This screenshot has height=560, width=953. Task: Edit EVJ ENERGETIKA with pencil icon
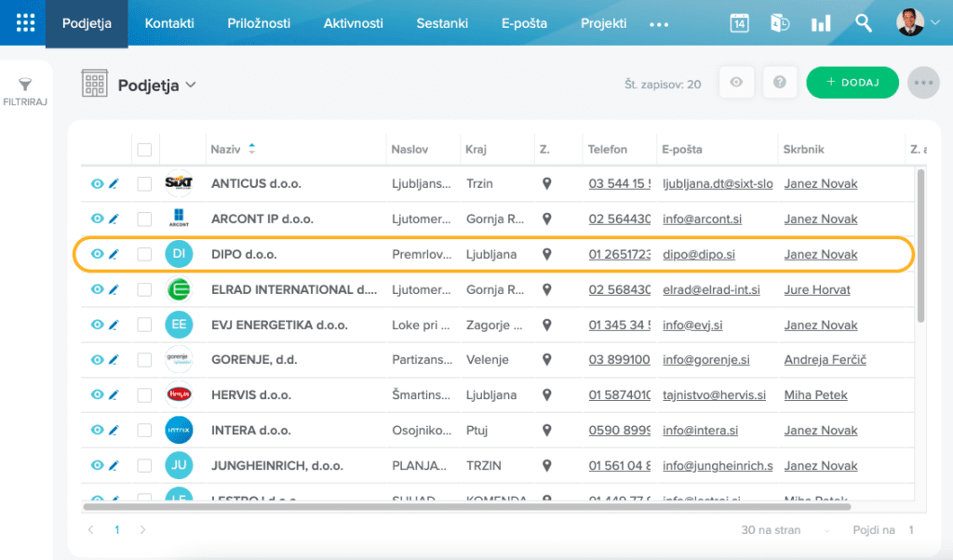coord(114,325)
